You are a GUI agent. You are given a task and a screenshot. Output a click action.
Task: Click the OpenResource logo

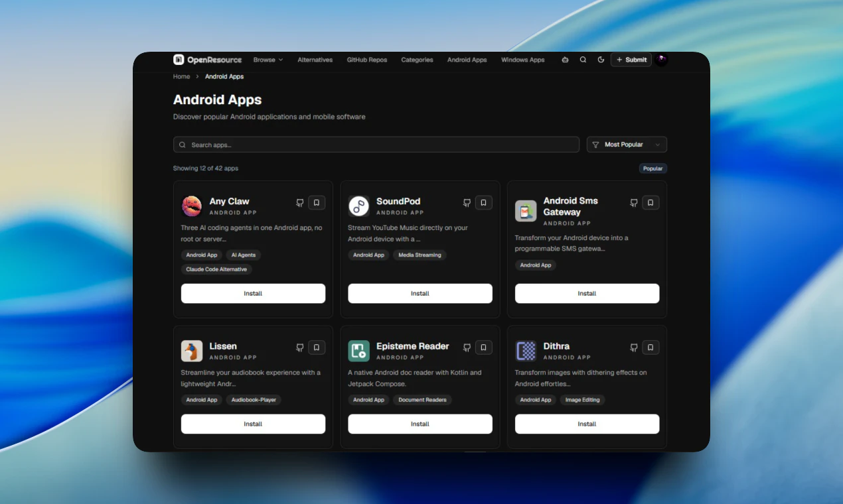tap(206, 60)
